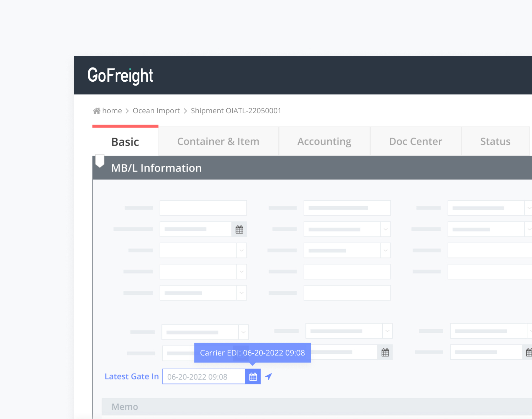The width and height of the screenshot is (532, 419).
Task: Open calendar picker for Latest Gate In
Action: coord(253,377)
